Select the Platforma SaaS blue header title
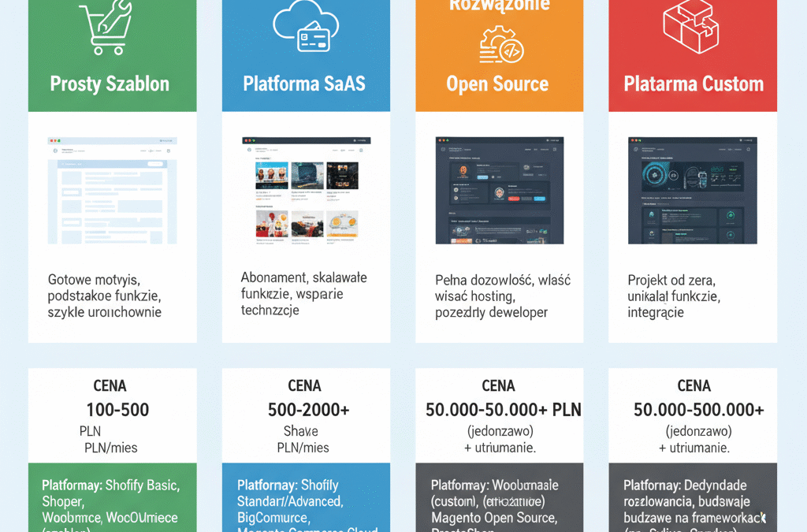The width and height of the screenshot is (807, 532). [x=304, y=84]
